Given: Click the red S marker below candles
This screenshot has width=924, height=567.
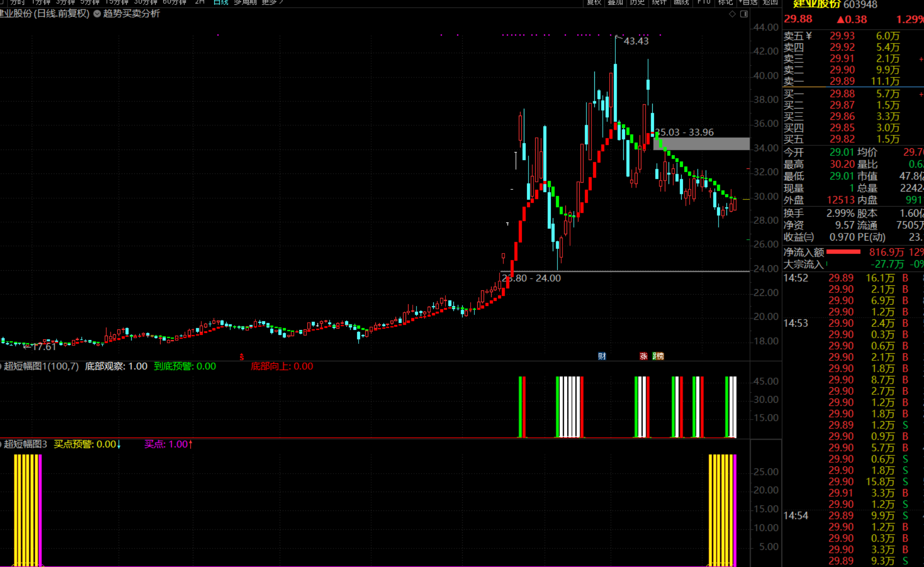Looking at the screenshot, I should point(242,357).
